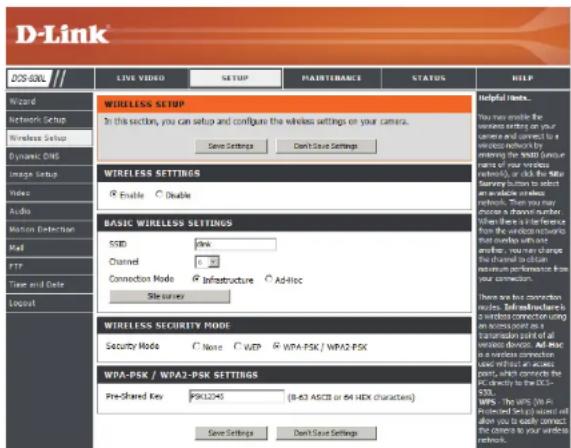The image size is (571, 448).
Task: Select None security mode
Action: pyautogui.click(x=196, y=346)
